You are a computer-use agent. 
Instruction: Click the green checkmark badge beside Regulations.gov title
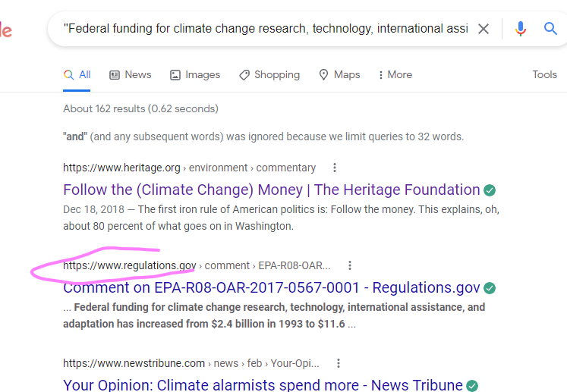[490, 288]
